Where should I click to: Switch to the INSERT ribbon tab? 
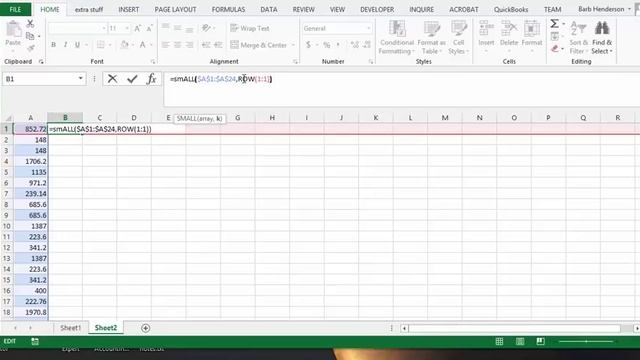(x=129, y=9)
